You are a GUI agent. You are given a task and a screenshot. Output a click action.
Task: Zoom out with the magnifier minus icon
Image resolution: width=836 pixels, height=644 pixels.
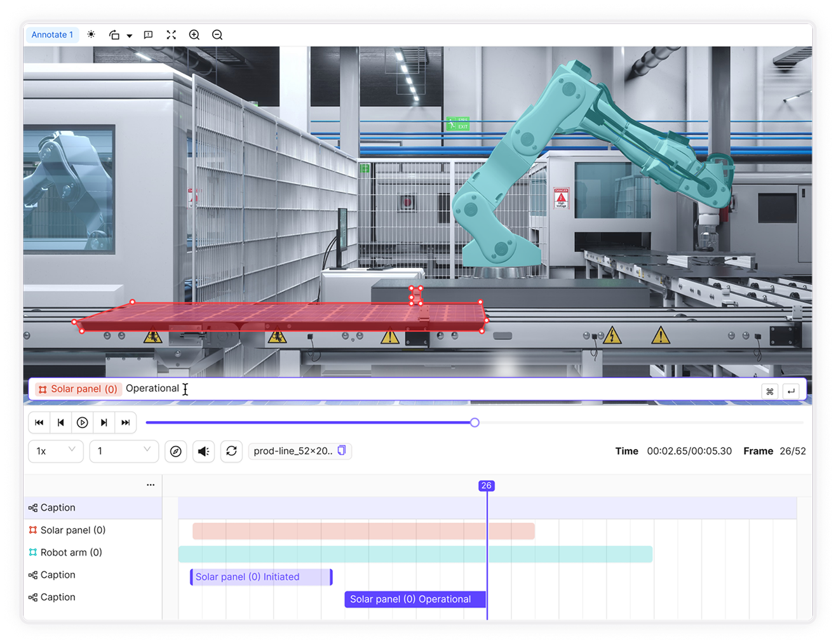click(217, 35)
